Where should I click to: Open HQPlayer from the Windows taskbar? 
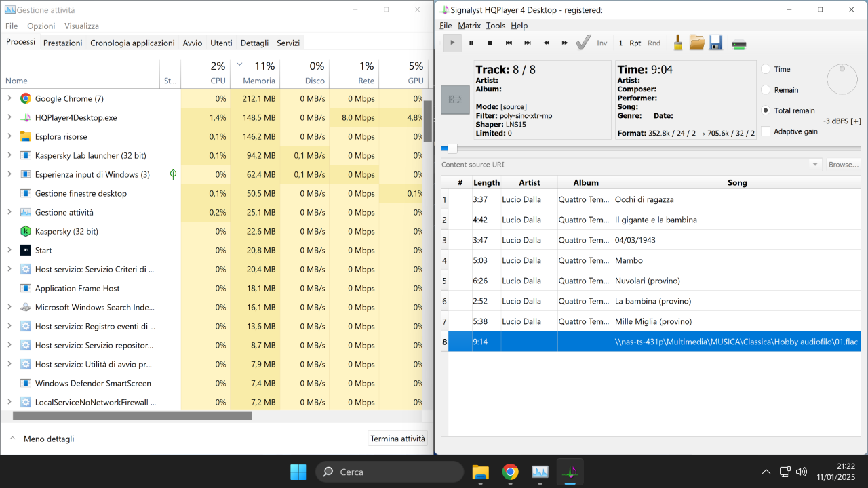tap(570, 472)
